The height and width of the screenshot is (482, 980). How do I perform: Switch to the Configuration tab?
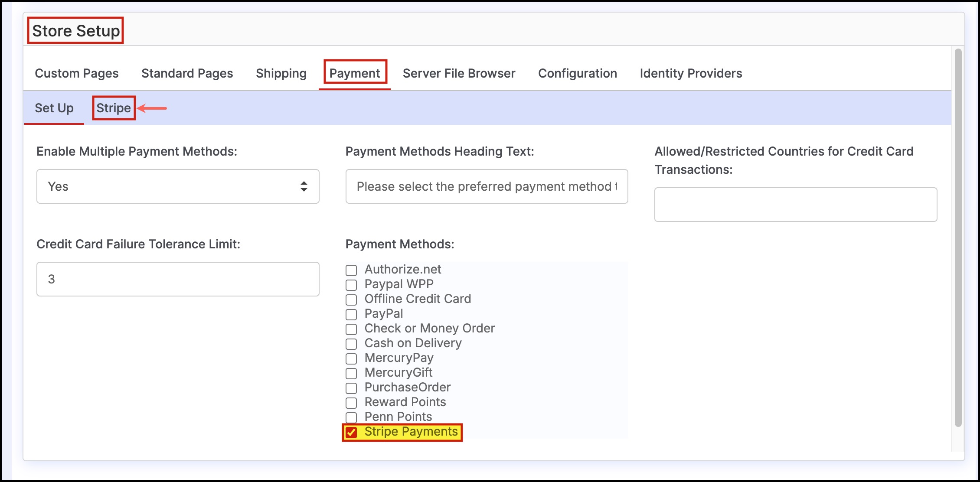pos(577,73)
